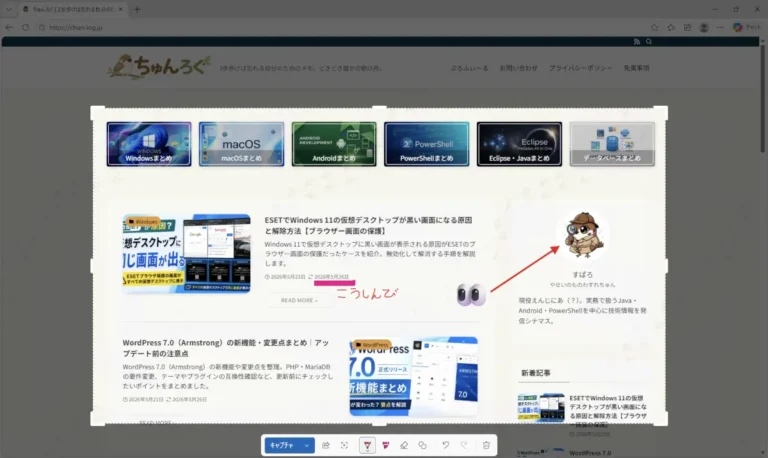Open the お問い合わせ menu item

pos(519,68)
